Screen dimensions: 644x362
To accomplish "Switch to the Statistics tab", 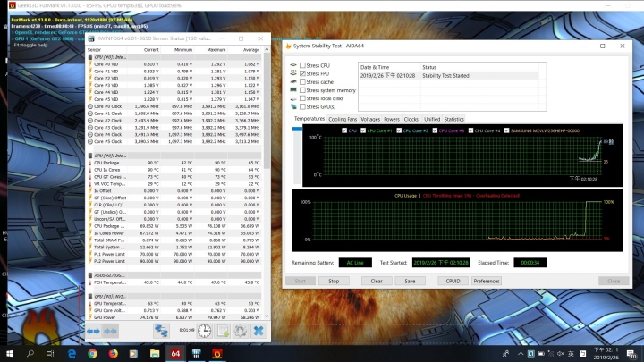I will 453,119.
